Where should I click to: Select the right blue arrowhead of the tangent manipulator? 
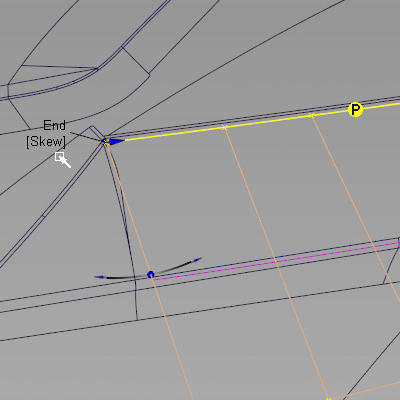pyautogui.click(x=198, y=259)
